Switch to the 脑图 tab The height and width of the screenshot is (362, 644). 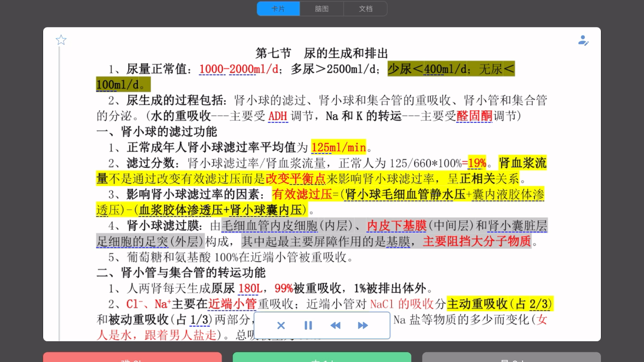(322, 9)
